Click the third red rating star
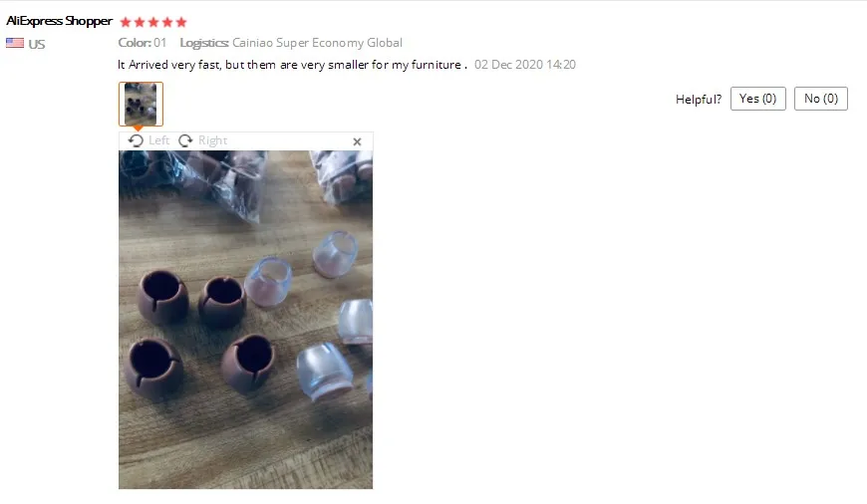867x504 pixels. pos(153,22)
